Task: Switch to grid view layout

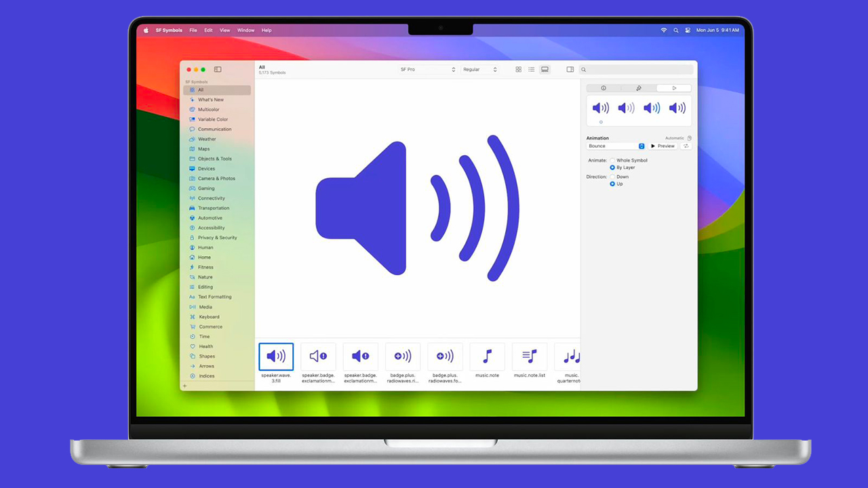Action: pyautogui.click(x=519, y=69)
